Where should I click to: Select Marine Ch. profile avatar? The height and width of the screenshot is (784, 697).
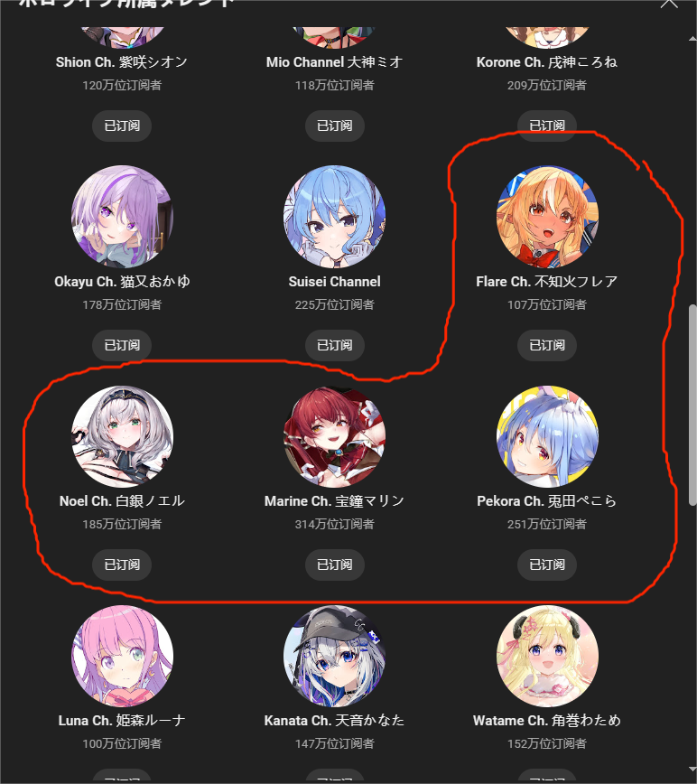click(335, 436)
